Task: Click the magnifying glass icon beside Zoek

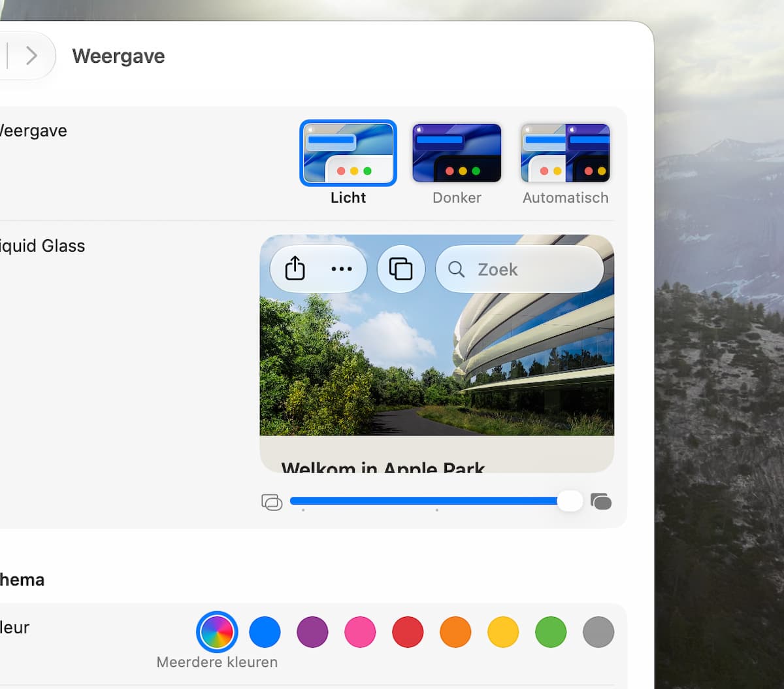Action: click(x=457, y=269)
